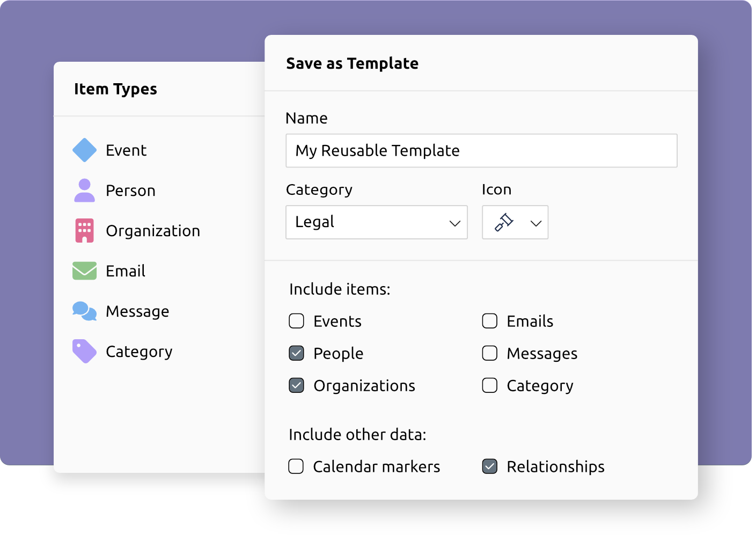Click the purple Person icon
The width and height of the screenshot is (756, 548).
pyautogui.click(x=84, y=190)
